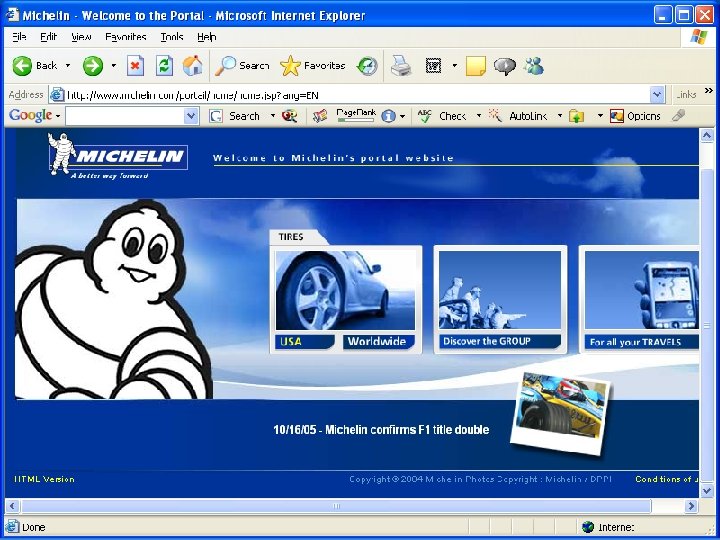Expand Google search box history dropdown
Image resolution: width=720 pixels, height=540 pixels.
click(x=191, y=116)
